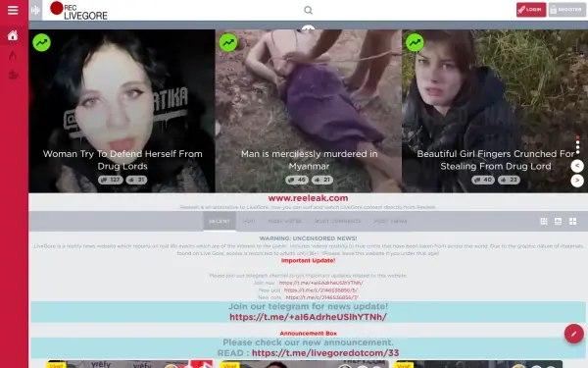Click 'Please check our new announcement.' text
588x368 pixels.
tap(308, 342)
